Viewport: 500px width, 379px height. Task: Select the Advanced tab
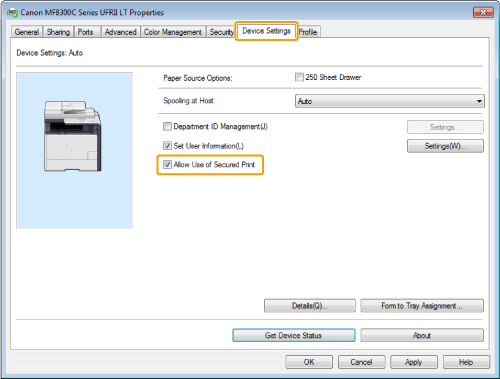point(120,32)
